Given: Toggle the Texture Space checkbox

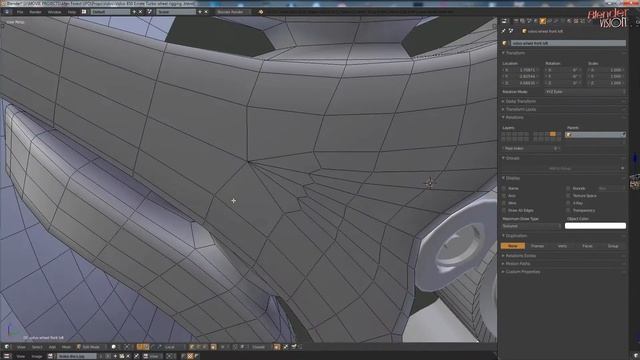Looking at the screenshot, I should coord(568,196).
